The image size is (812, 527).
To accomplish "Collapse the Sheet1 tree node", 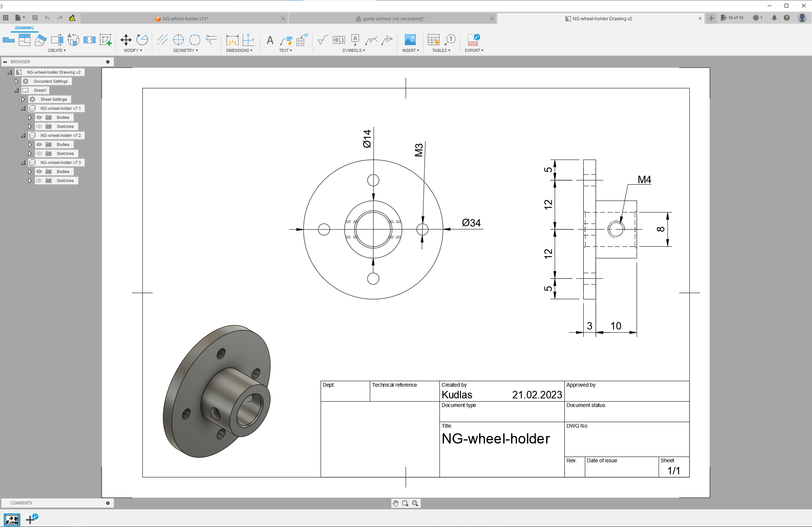I will [17, 90].
